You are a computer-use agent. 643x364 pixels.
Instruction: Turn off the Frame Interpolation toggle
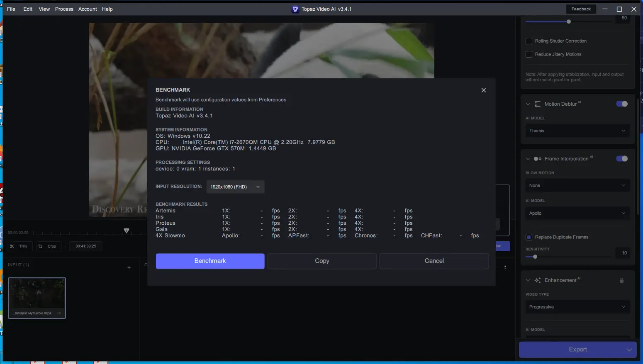coord(622,158)
